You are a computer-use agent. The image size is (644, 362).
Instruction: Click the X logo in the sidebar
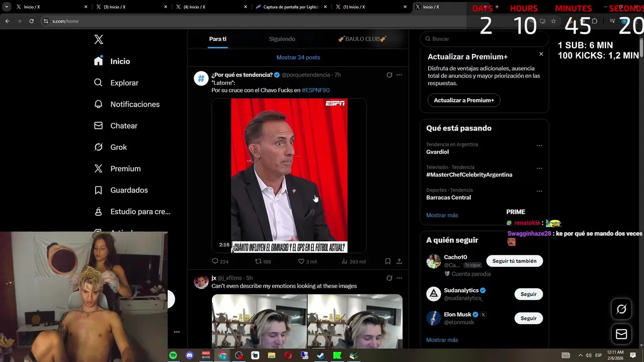(x=99, y=40)
